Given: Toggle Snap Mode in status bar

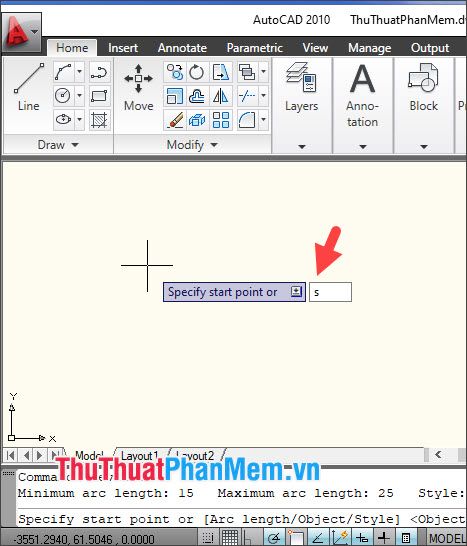Looking at the screenshot, I should pyautogui.click(x=209, y=538).
